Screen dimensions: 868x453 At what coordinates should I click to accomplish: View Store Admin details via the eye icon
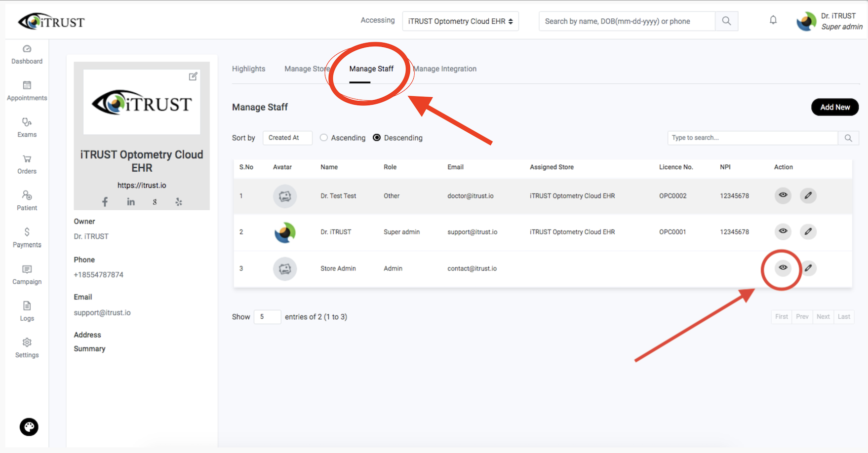point(783,268)
